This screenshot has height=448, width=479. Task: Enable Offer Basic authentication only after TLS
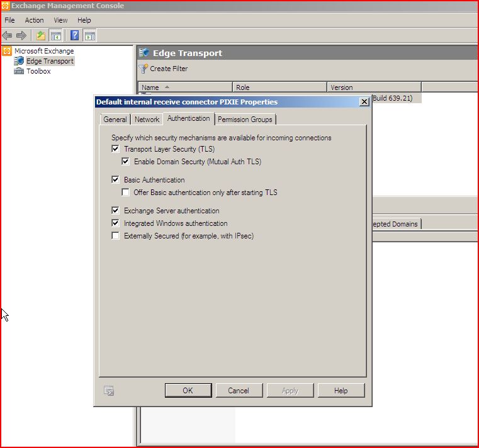125,193
